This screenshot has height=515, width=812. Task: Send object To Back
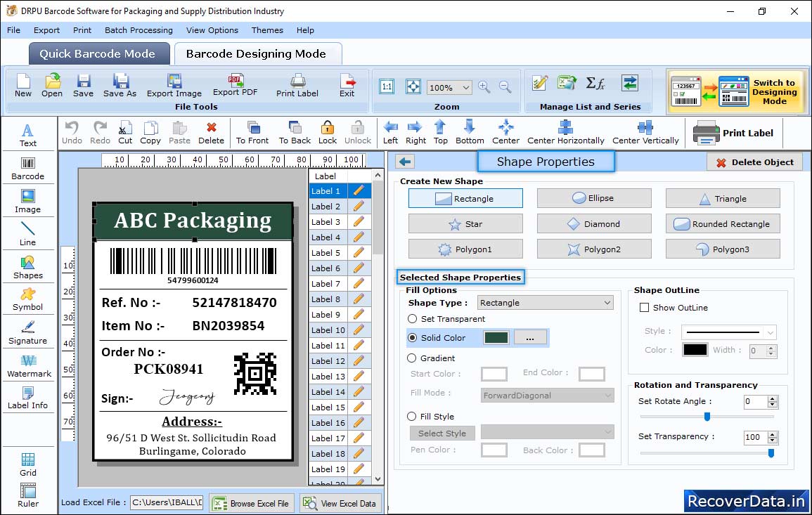coord(295,133)
